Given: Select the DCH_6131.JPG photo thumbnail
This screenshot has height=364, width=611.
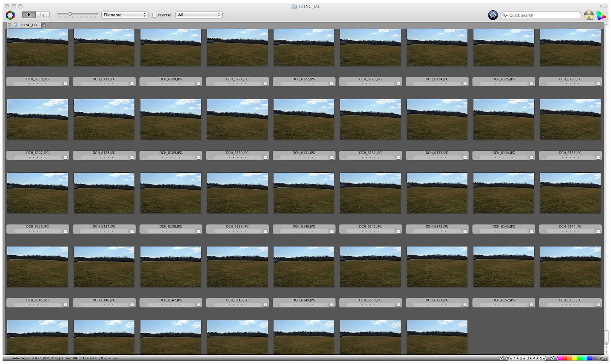Looking at the screenshot, I should pyautogui.click(x=304, y=119).
